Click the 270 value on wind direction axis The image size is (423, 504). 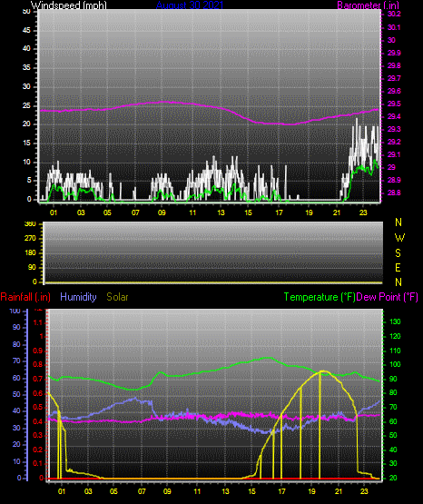click(30, 239)
